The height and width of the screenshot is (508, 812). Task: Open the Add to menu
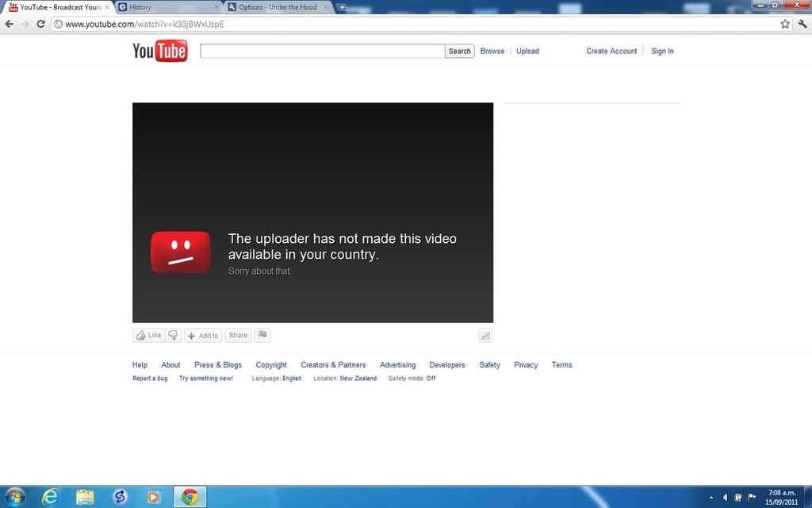coord(203,336)
